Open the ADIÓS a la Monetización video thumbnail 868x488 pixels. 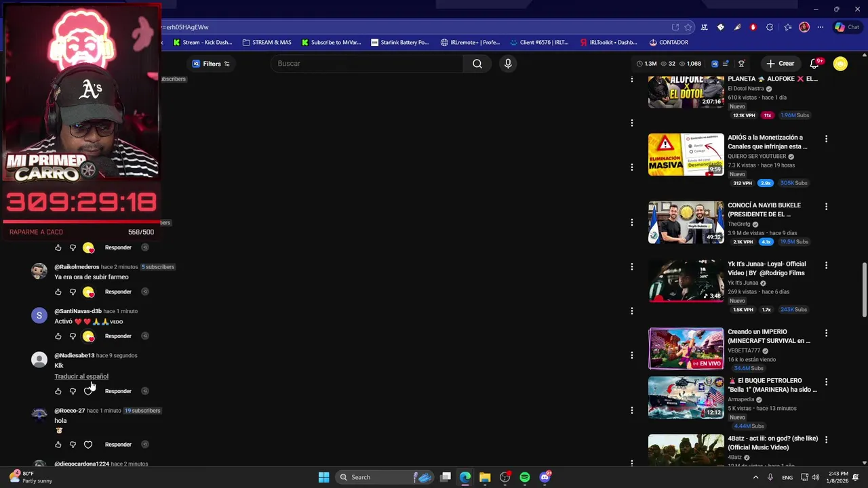686,155
